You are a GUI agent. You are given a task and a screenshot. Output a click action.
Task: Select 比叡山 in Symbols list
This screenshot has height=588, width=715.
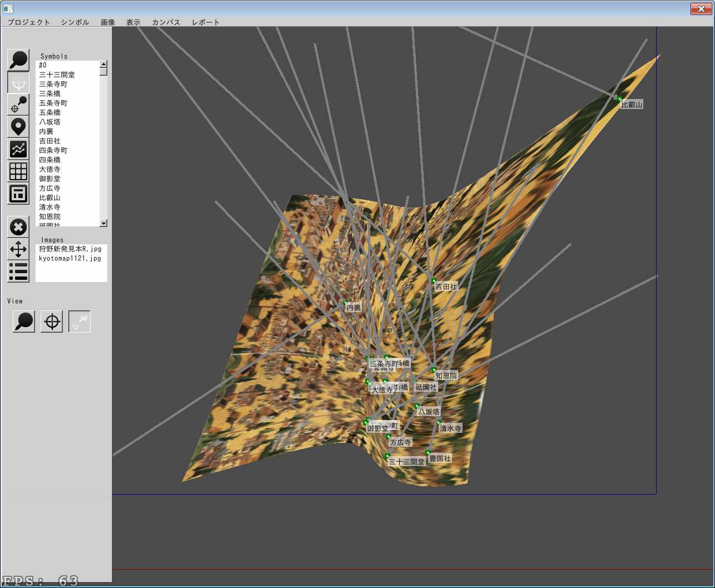[x=67, y=198]
